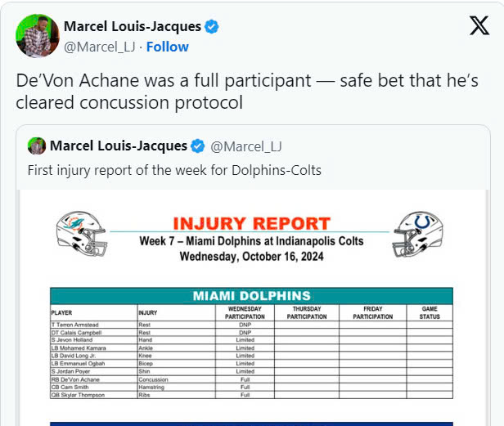The width and height of the screenshot is (504, 426).
Task: Click the verified badge in quoted tweet
Action: pyautogui.click(x=198, y=146)
